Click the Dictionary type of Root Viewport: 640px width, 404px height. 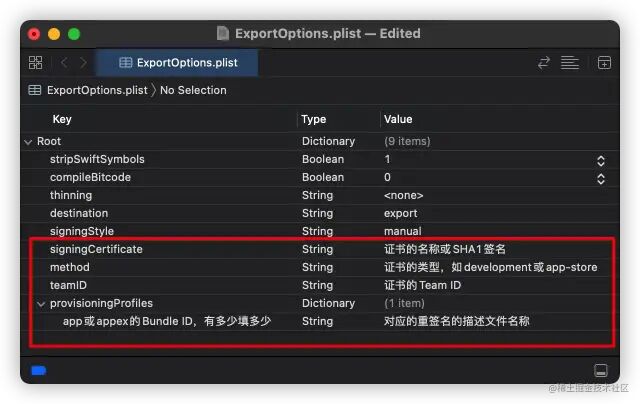329,141
